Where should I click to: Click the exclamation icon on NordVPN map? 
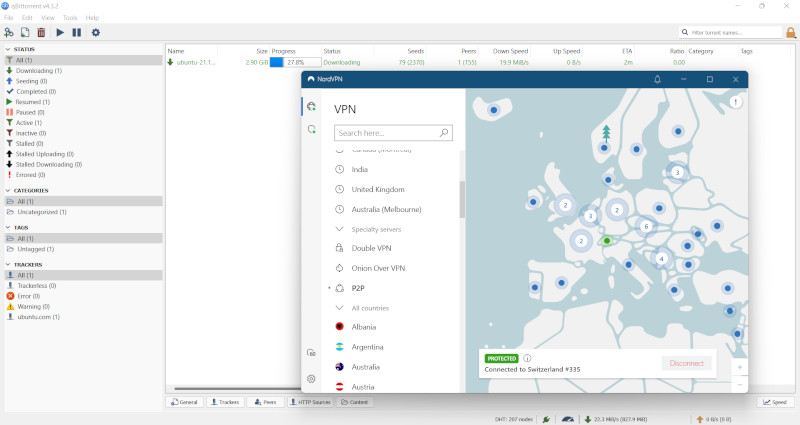pyautogui.click(x=735, y=102)
